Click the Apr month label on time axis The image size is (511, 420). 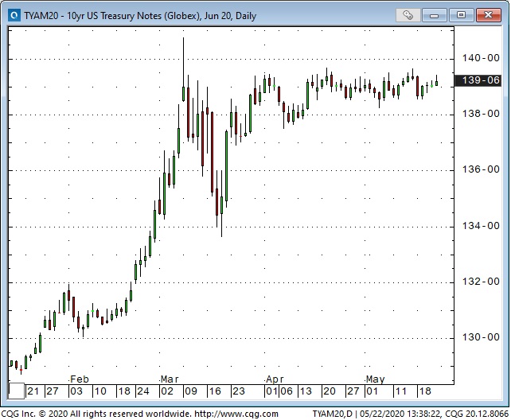click(x=275, y=379)
